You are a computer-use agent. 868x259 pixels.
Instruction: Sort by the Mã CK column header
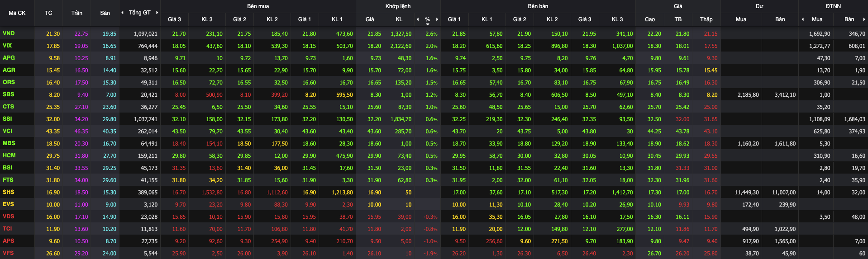[17, 13]
